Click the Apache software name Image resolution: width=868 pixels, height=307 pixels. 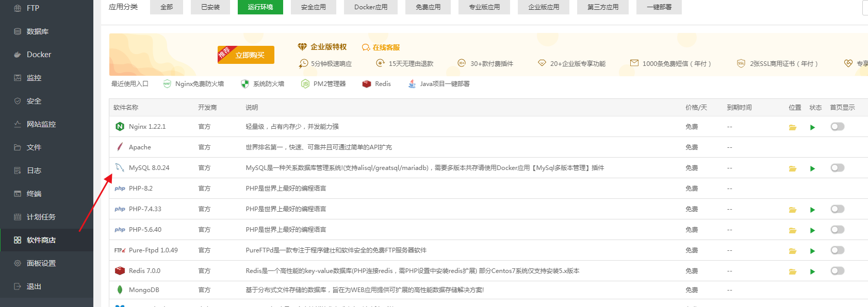(140, 147)
